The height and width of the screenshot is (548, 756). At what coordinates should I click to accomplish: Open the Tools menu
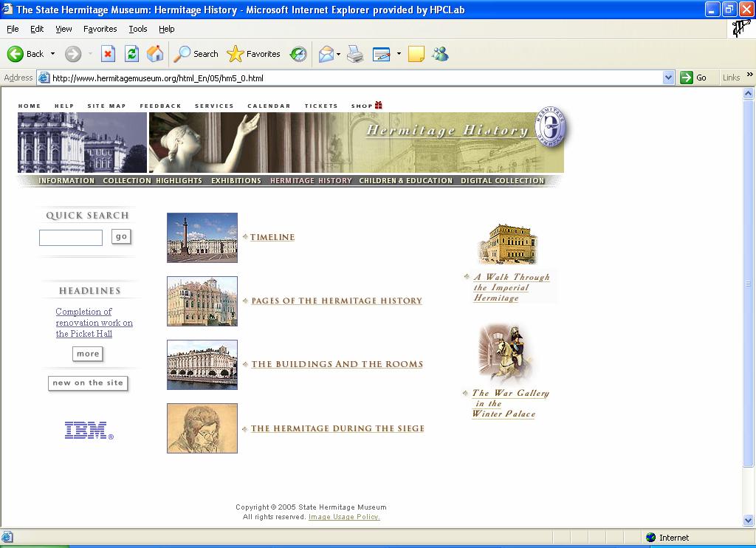[138, 29]
